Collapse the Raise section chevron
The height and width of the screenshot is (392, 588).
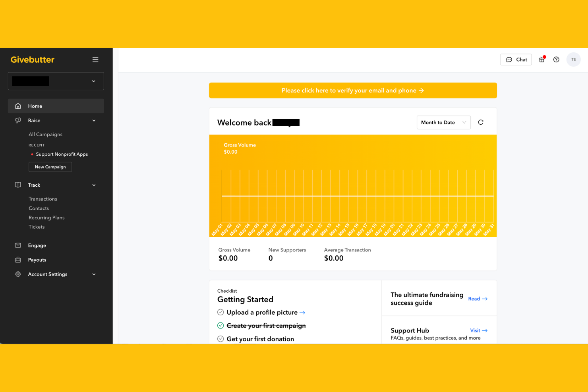tap(94, 121)
